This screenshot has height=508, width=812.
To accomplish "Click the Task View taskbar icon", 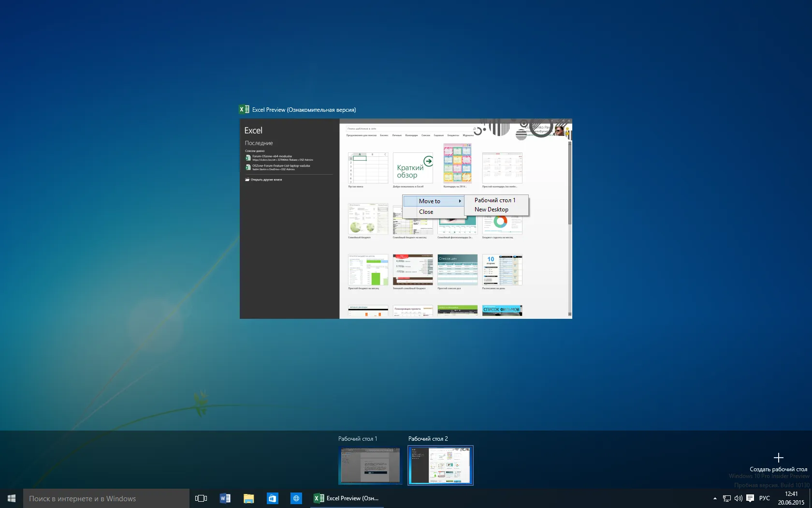I will click(x=201, y=498).
